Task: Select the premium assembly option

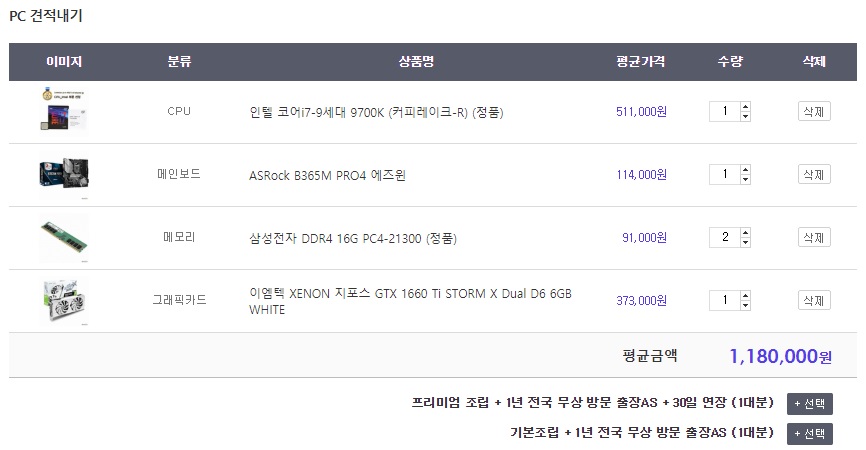Action: pyautogui.click(x=809, y=404)
